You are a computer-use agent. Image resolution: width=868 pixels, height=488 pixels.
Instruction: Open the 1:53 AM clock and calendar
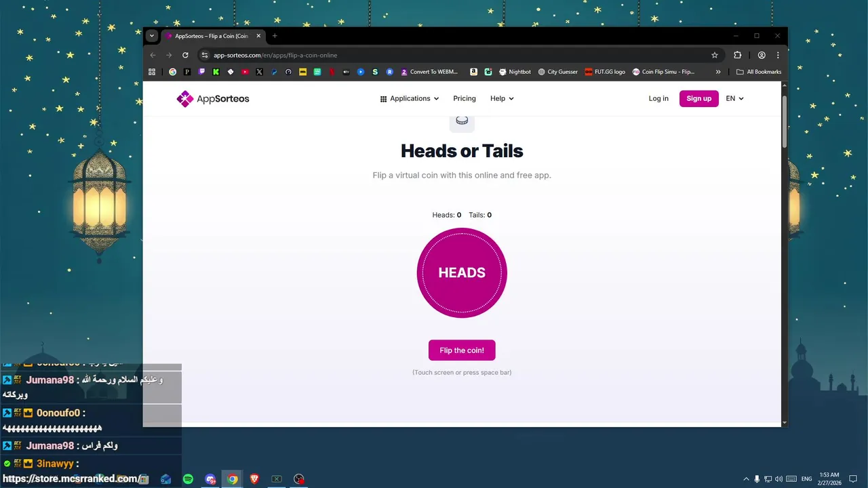tap(829, 479)
